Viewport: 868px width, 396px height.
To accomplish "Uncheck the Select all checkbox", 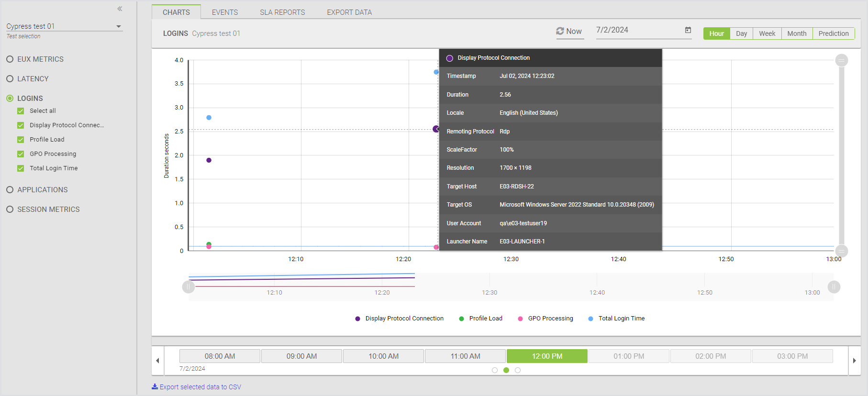I will coord(21,111).
